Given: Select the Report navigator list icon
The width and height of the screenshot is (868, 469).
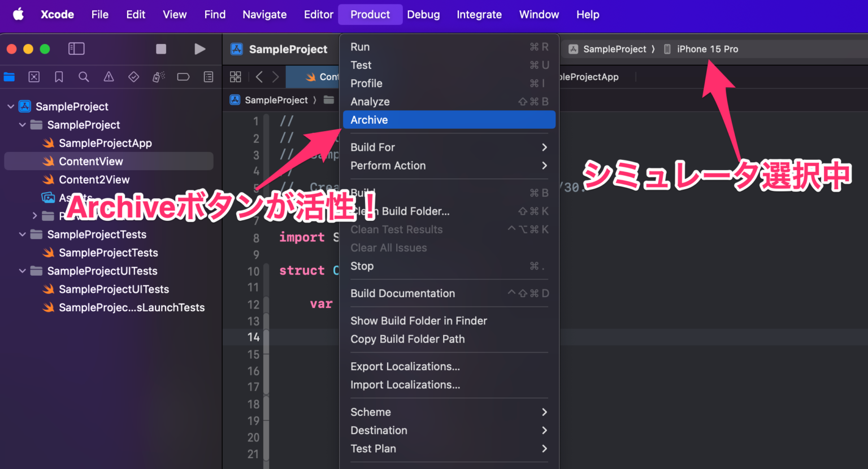Looking at the screenshot, I should coord(209,77).
